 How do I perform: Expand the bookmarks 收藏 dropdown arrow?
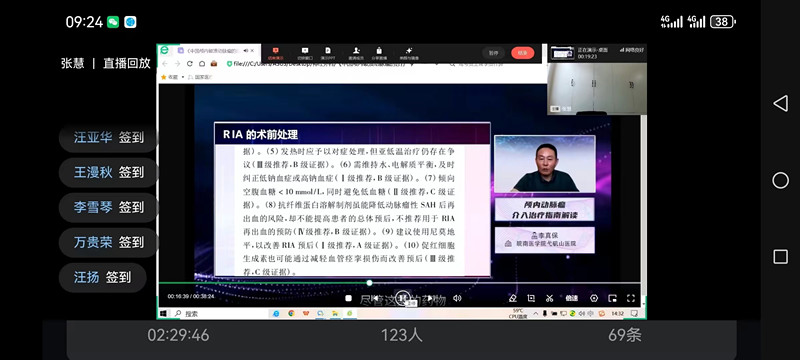tap(183, 77)
